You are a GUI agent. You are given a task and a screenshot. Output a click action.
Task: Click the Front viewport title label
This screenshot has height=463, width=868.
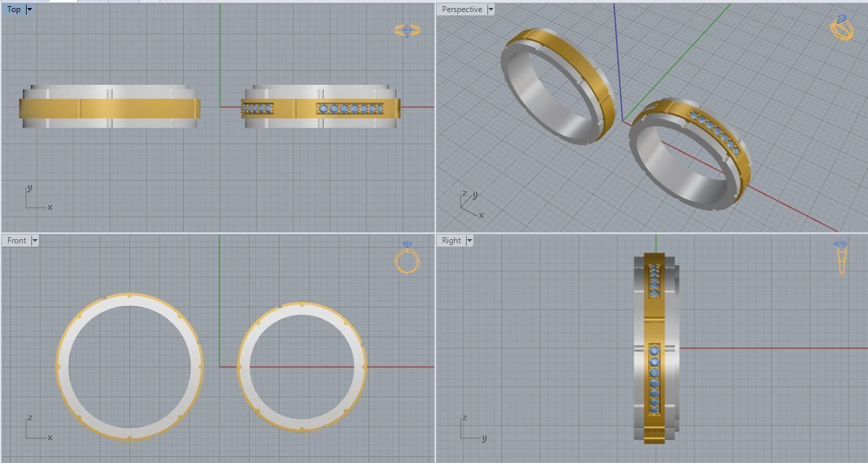[x=17, y=241]
